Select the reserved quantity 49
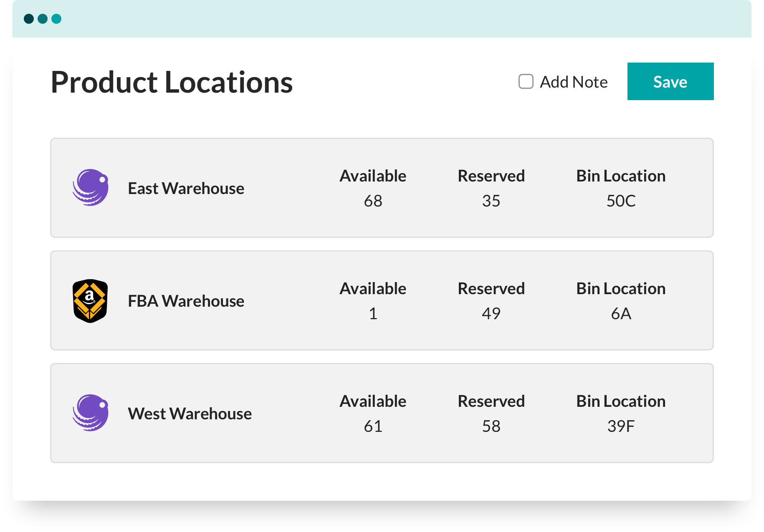 pos(491,314)
